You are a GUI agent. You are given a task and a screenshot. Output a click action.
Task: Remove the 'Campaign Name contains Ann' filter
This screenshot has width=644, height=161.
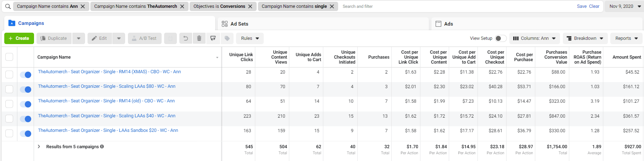tap(83, 6)
